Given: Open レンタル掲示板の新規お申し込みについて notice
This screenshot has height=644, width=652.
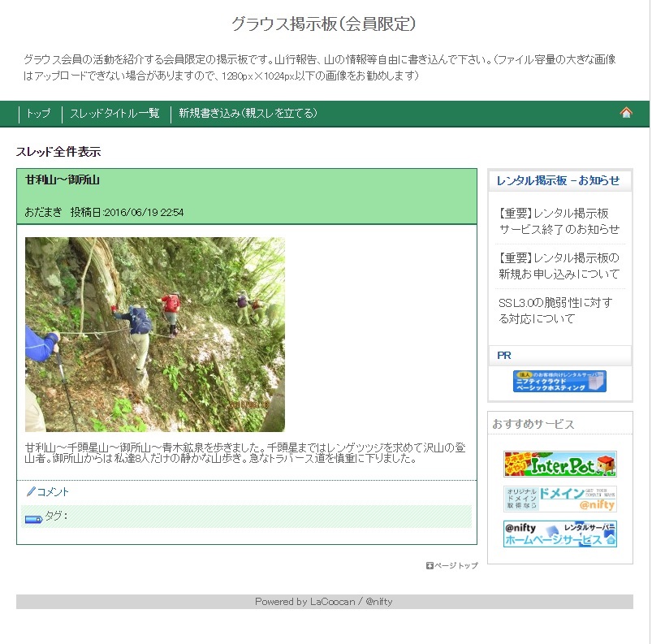Looking at the screenshot, I should tap(559, 266).
